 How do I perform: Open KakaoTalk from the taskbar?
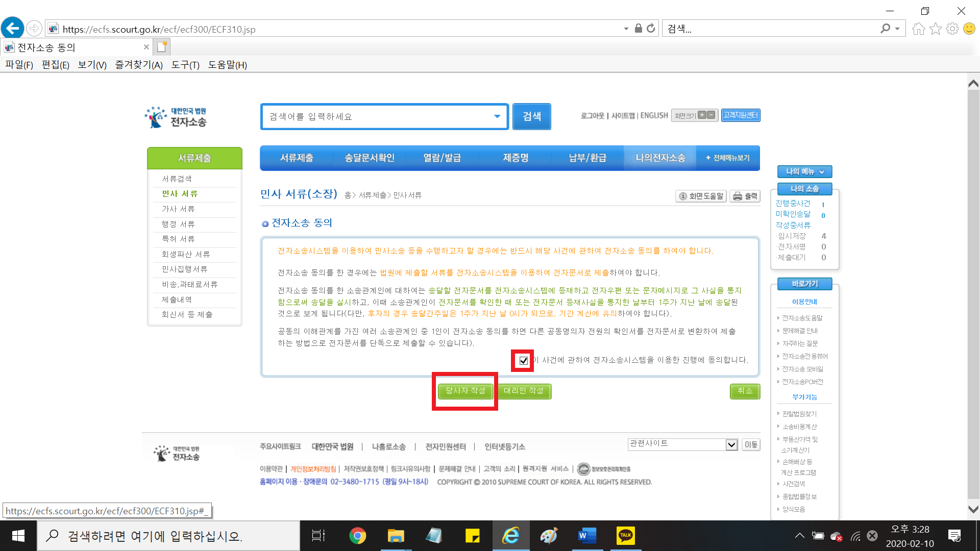[x=625, y=535]
